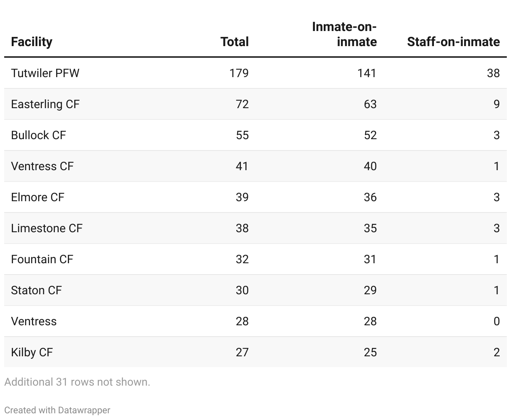
Task: Click the Facility column header
Action: point(32,42)
